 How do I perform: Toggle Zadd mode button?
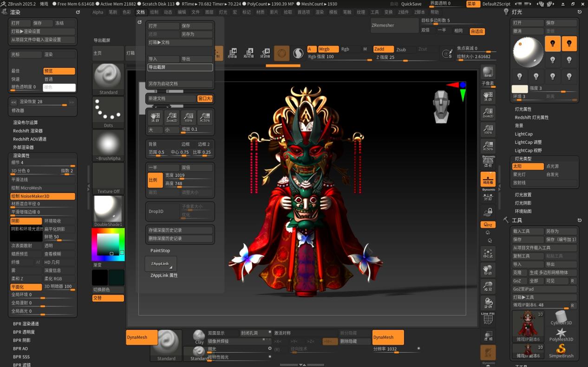(x=383, y=49)
